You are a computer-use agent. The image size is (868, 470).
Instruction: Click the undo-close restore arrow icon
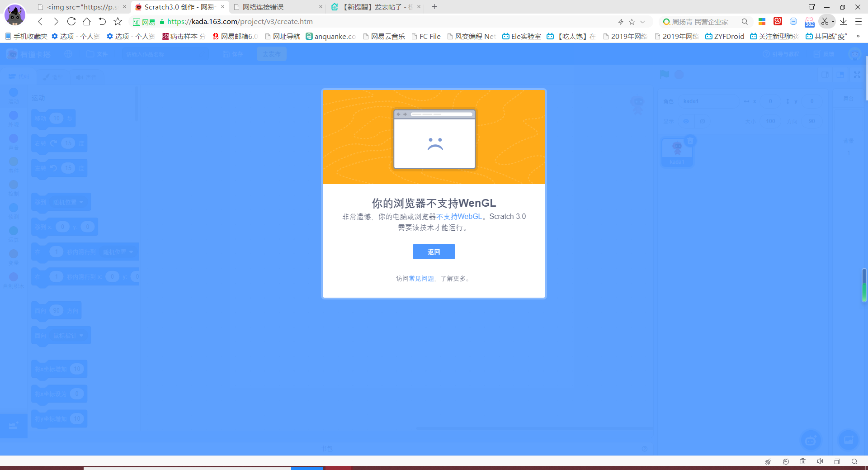[x=102, y=21]
